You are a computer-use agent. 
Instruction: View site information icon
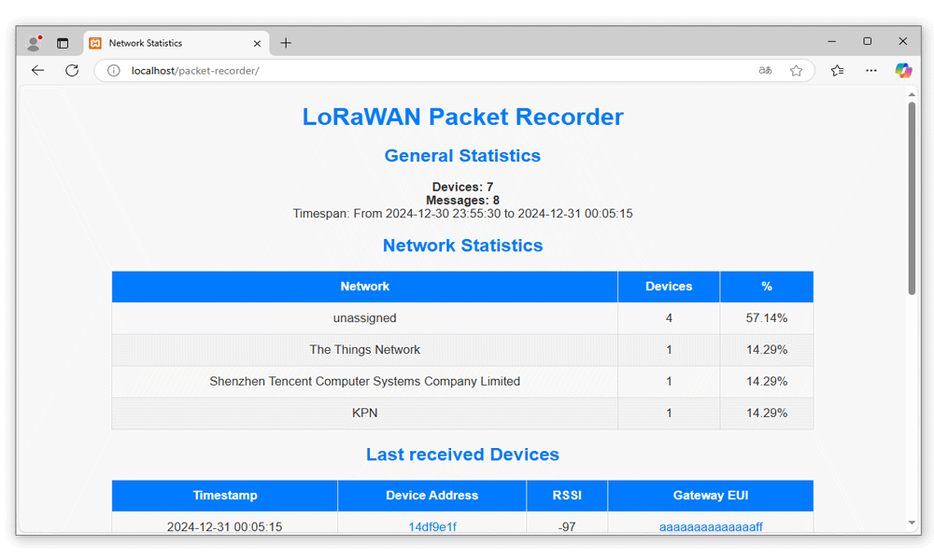[x=113, y=70]
